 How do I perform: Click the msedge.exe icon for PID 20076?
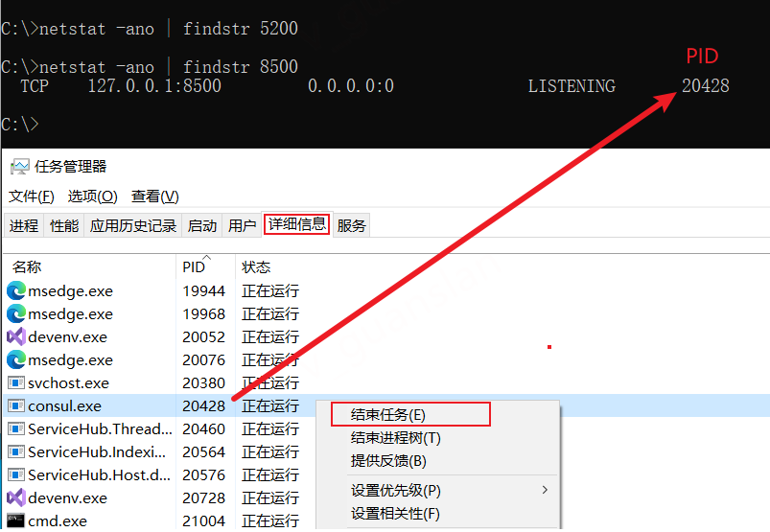tap(15, 360)
